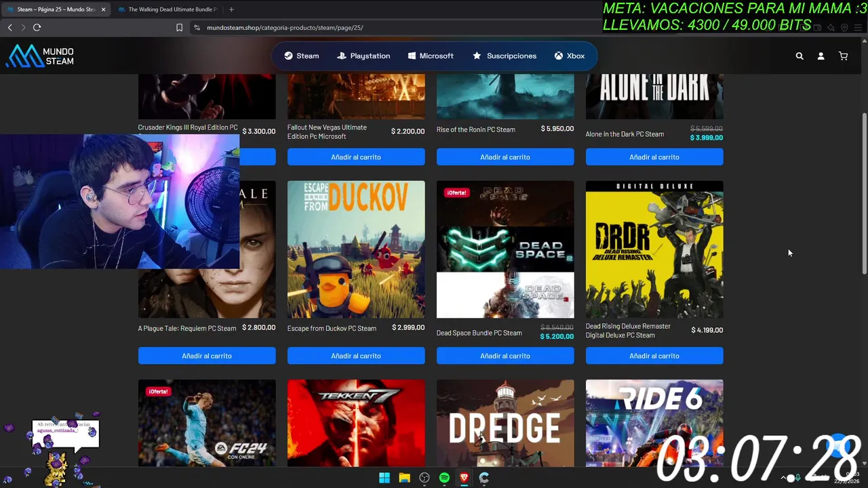Viewport: 868px width, 488px height.
Task: Click the Mundo Steam logo
Action: pos(40,56)
